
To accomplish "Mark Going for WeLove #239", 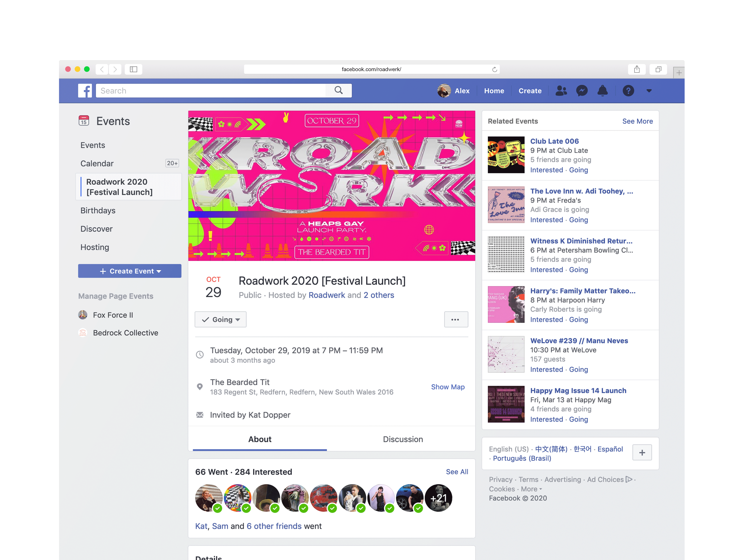I will [x=579, y=369].
